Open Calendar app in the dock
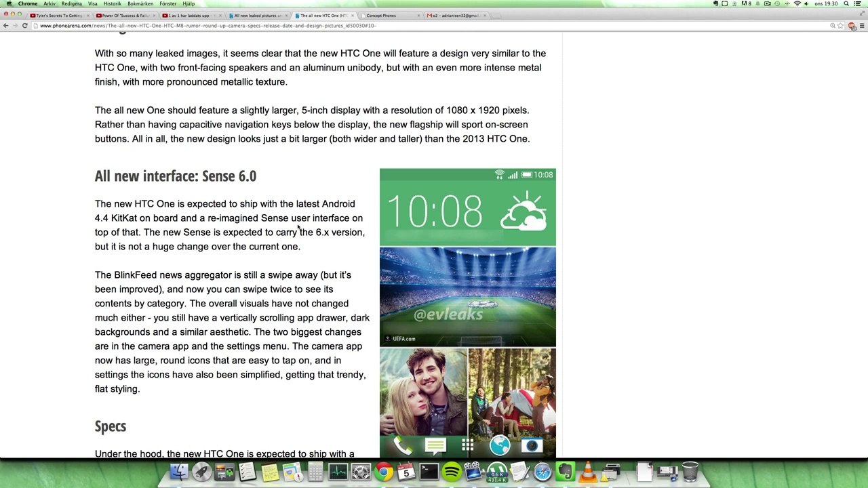 tap(406, 471)
